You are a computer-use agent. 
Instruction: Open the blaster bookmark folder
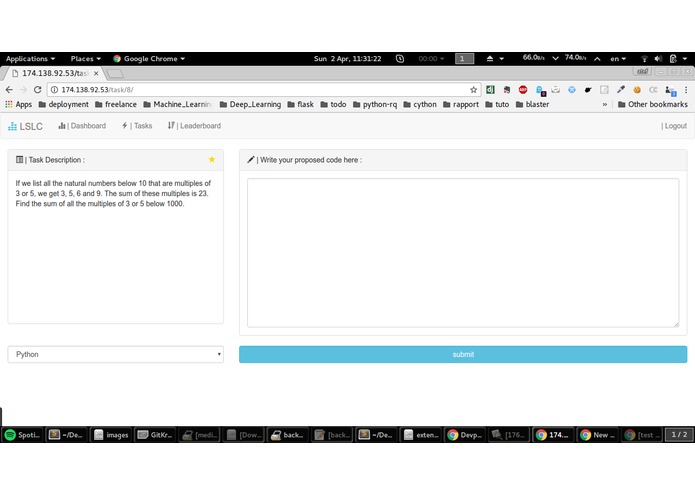pos(533,105)
